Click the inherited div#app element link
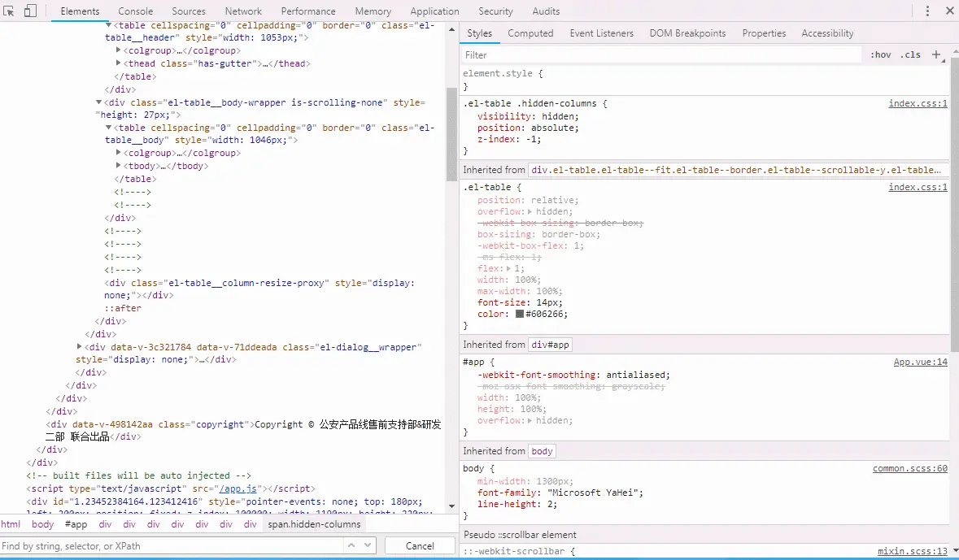The height and width of the screenshot is (560, 959). click(550, 345)
